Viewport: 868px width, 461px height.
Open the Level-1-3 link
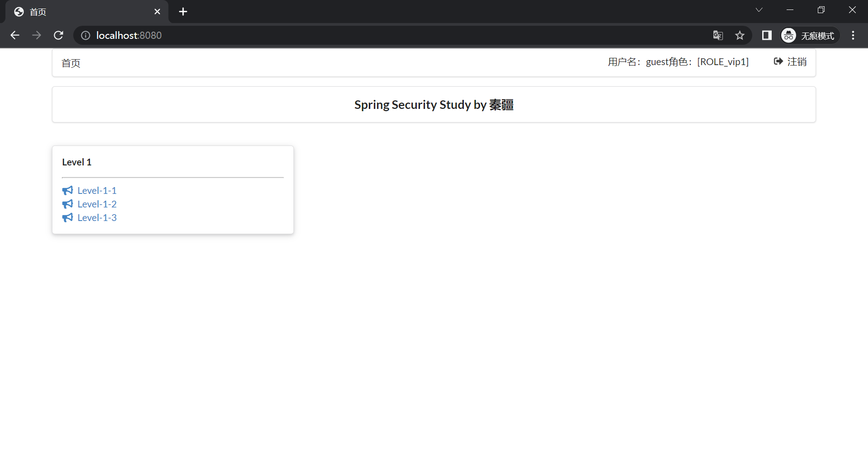point(97,217)
